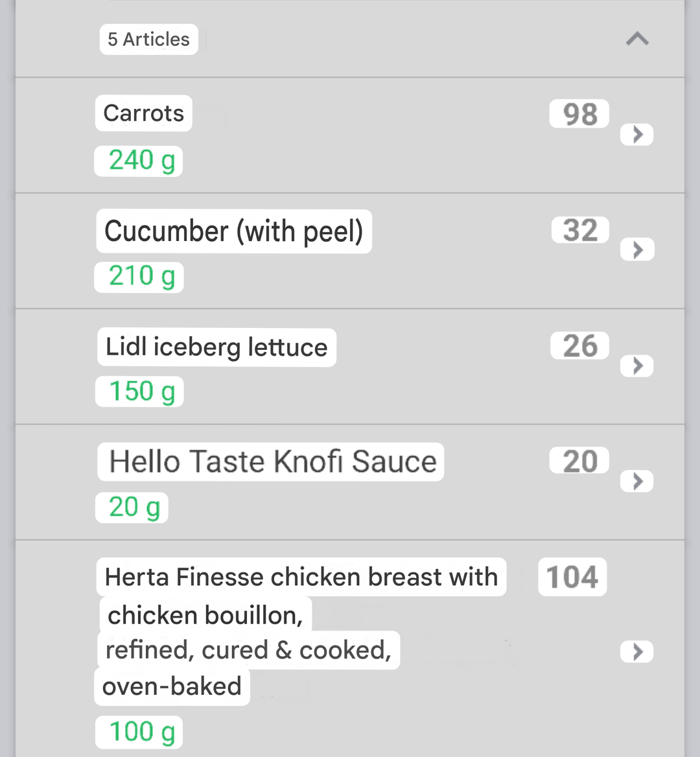The image size is (700, 757).
Task: Select the Cucumber (with peel) name
Action: click(x=234, y=231)
